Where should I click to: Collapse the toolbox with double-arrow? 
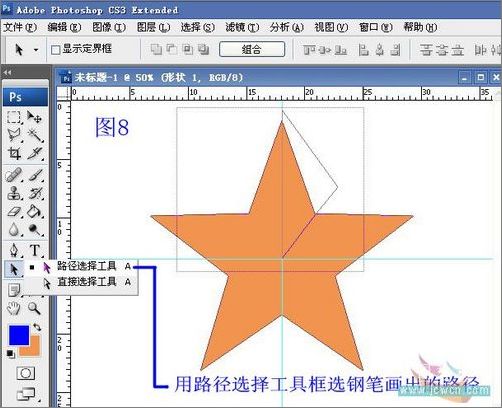(x=7, y=72)
